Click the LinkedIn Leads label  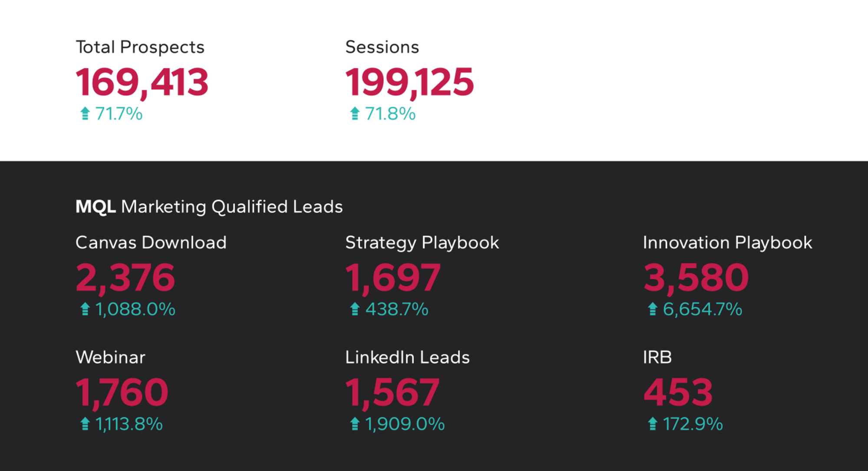point(407,357)
